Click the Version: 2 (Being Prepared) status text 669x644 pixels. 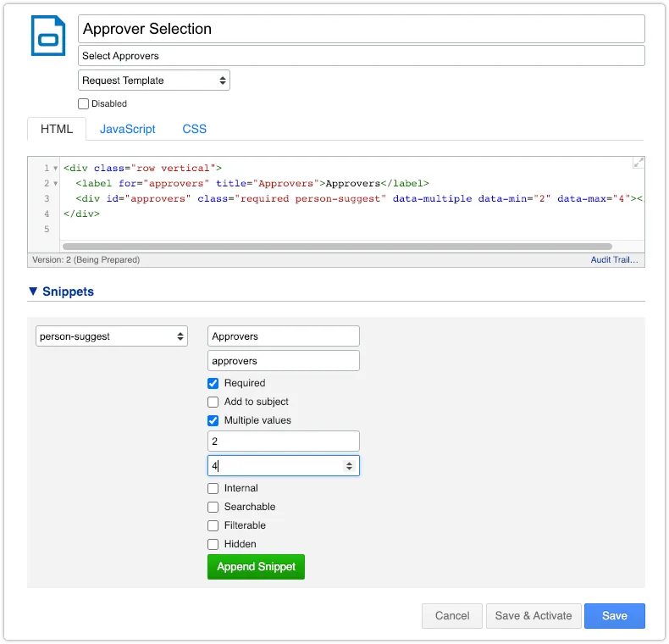[x=86, y=259]
